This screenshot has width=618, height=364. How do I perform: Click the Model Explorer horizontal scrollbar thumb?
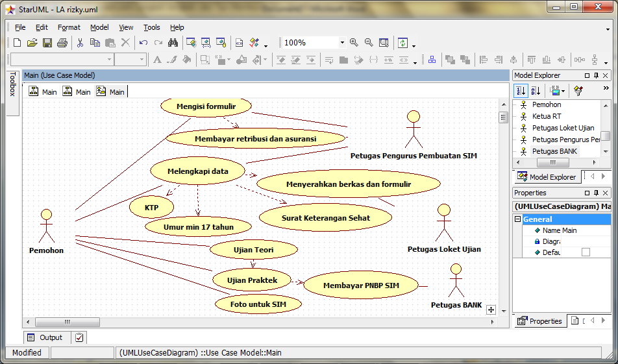(553, 162)
